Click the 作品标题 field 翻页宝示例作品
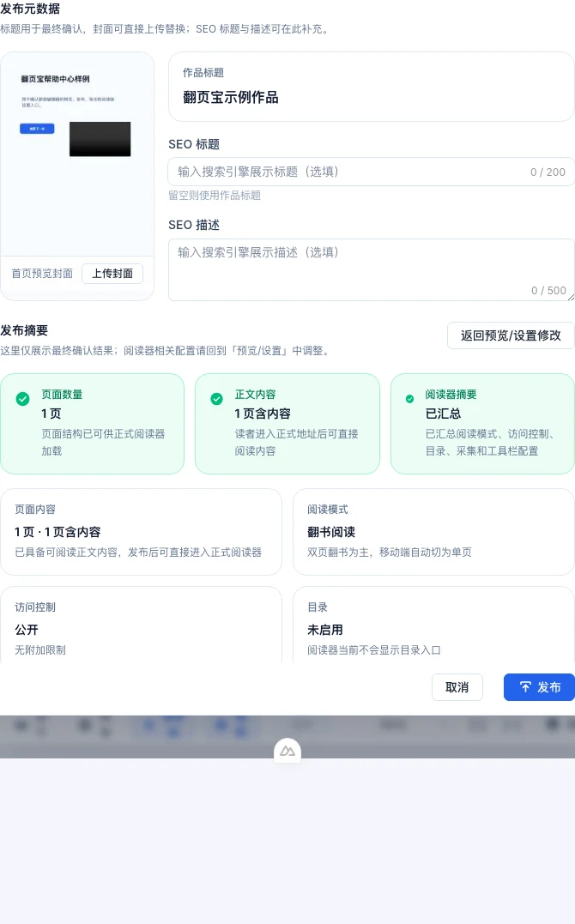575x924 pixels. pos(372,87)
